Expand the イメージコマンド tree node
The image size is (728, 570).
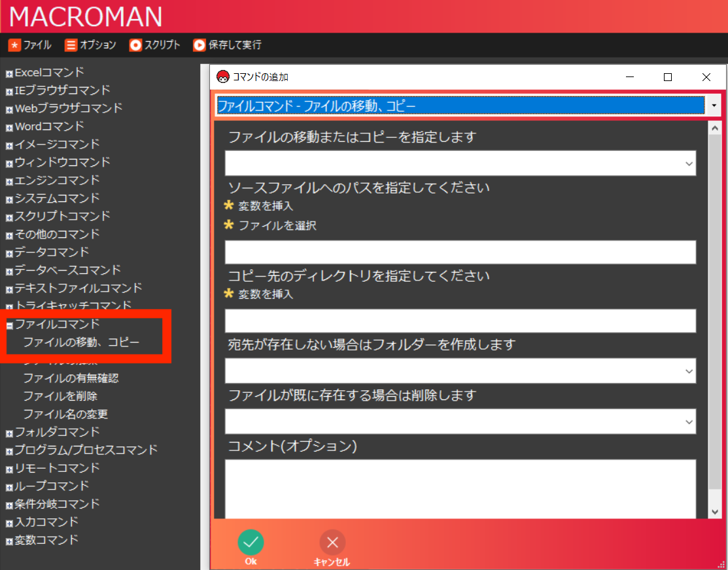pyautogui.click(x=9, y=146)
